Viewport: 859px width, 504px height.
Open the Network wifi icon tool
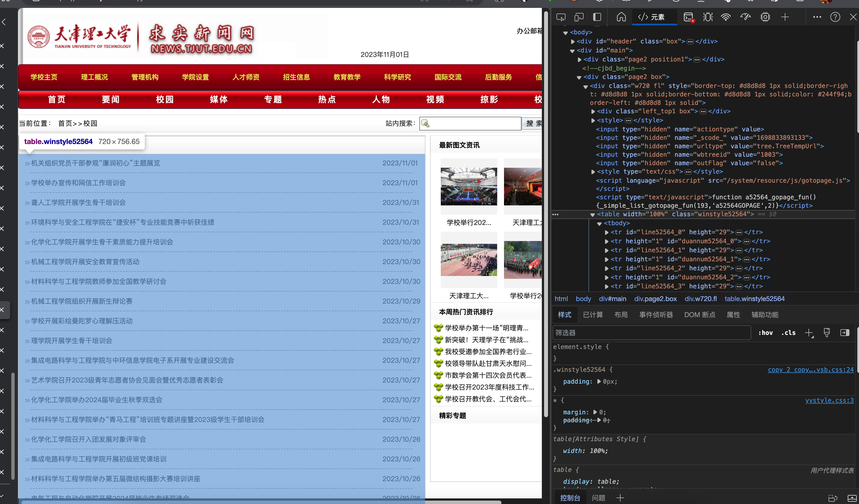pyautogui.click(x=726, y=17)
